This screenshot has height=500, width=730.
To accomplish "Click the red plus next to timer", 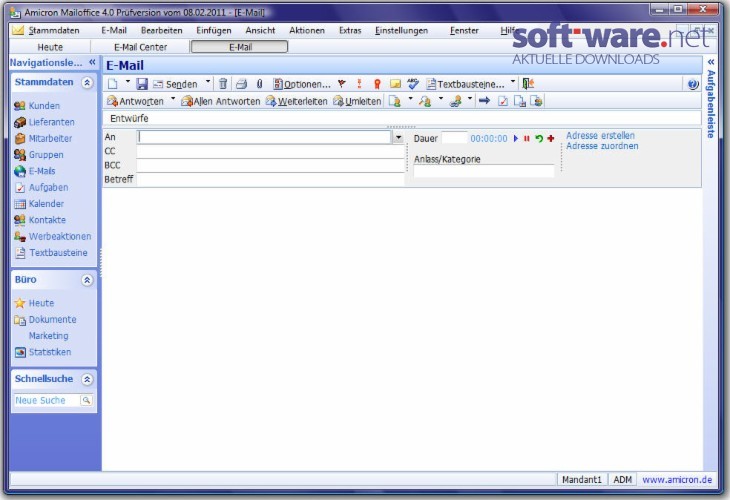I will (551, 138).
